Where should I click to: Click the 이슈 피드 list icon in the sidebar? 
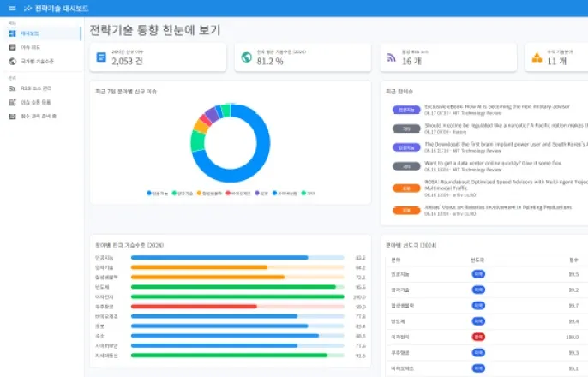point(12,47)
